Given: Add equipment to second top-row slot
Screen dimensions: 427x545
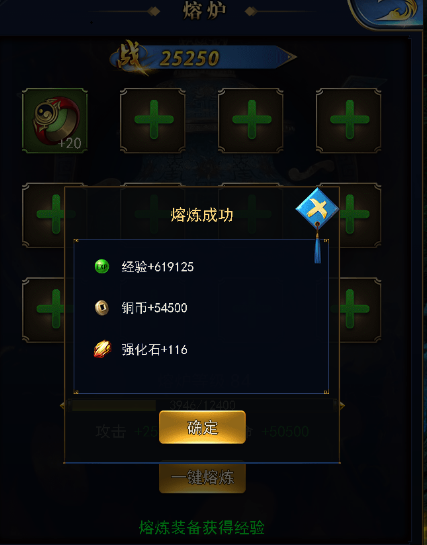Looking at the screenshot, I should (x=153, y=120).
